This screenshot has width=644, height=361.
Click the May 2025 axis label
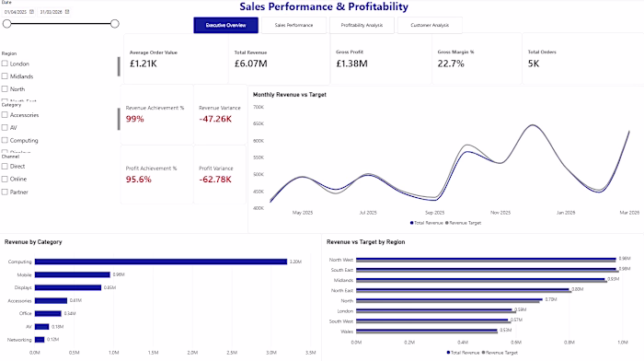pyautogui.click(x=303, y=213)
